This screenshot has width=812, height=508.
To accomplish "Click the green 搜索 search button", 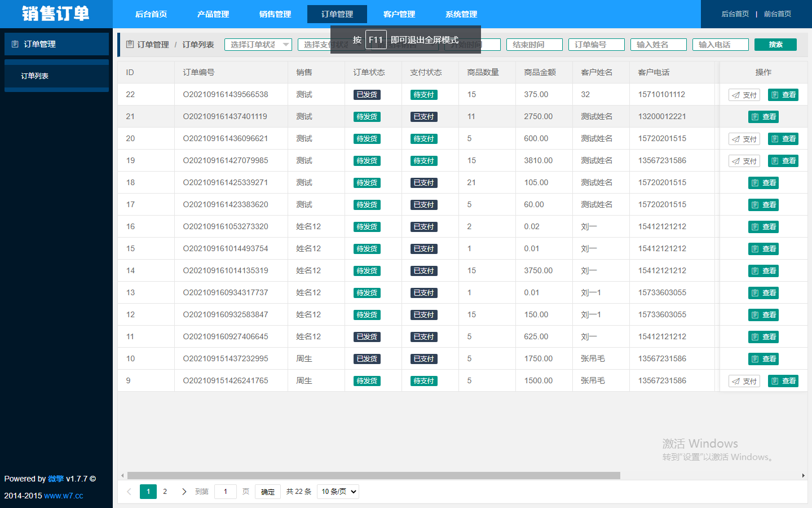I will point(775,45).
